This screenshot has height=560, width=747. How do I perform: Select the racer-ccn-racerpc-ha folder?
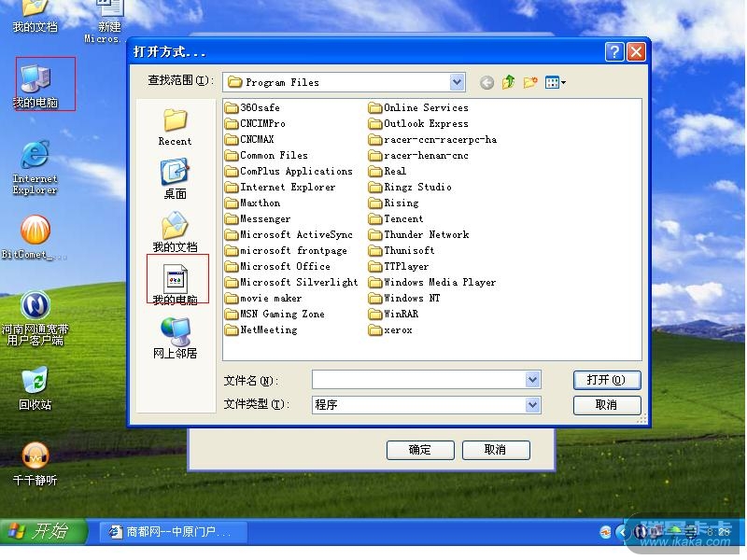(x=432, y=139)
